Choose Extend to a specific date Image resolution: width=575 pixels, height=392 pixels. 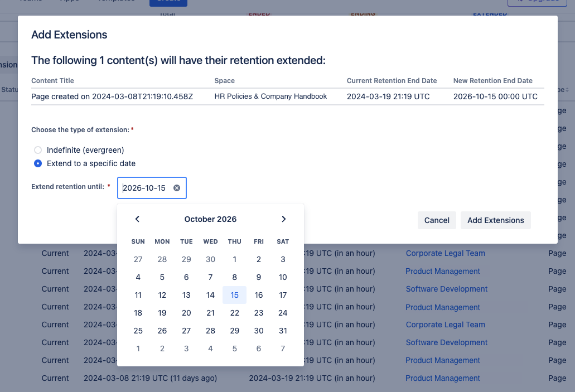click(x=38, y=163)
